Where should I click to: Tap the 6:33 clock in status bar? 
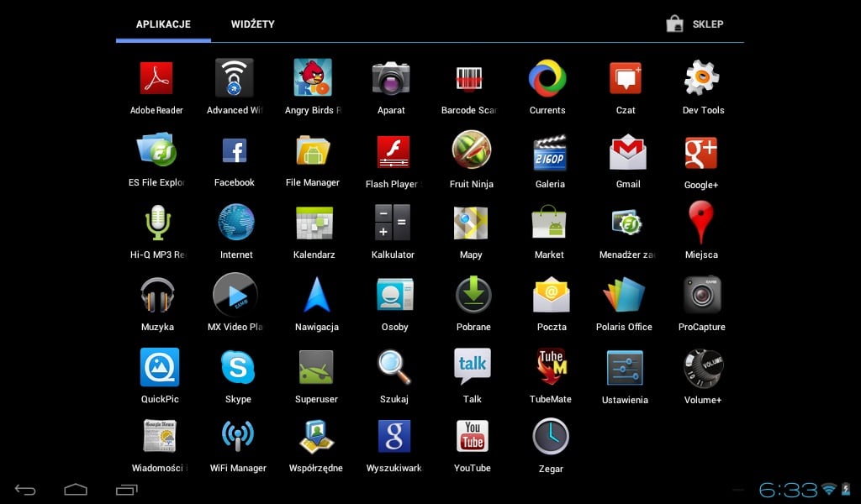pyautogui.click(x=789, y=490)
